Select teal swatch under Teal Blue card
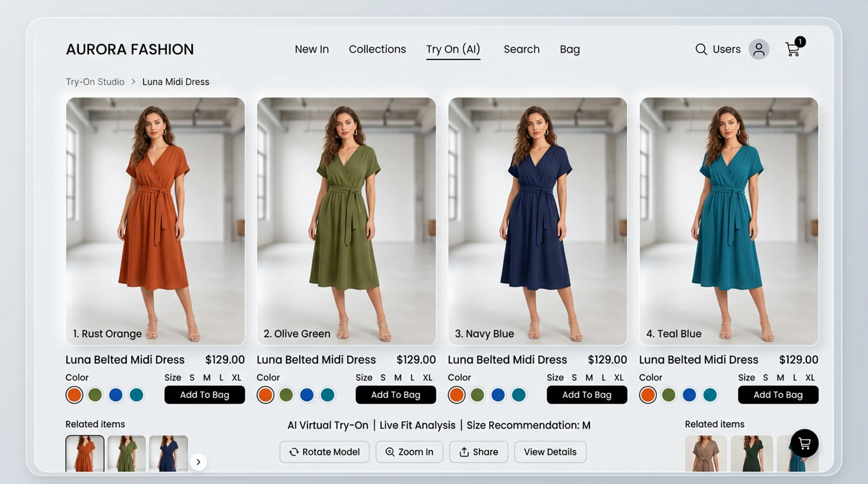Image resolution: width=868 pixels, height=484 pixels. click(x=710, y=395)
